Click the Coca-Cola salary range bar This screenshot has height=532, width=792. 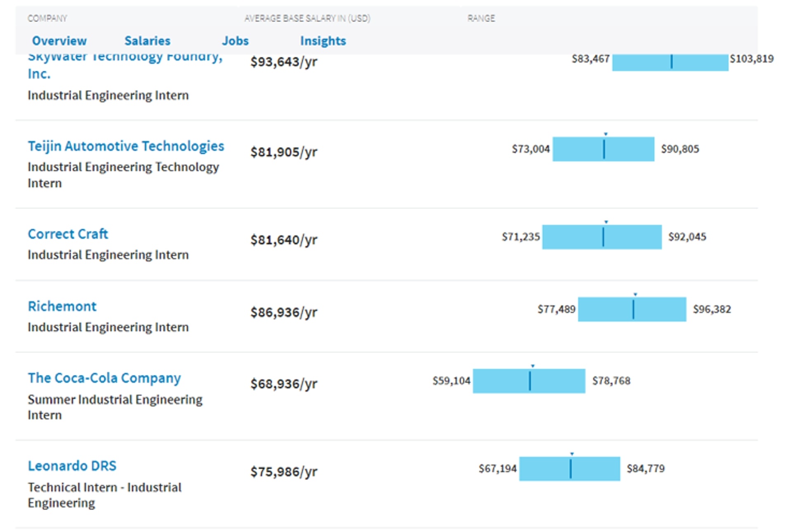coord(529,381)
